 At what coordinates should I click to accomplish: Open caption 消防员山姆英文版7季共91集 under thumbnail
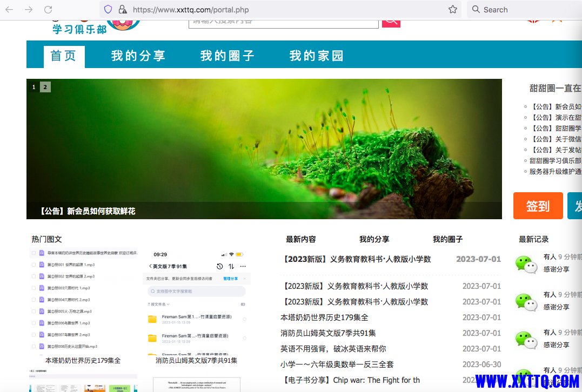tap(196, 361)
